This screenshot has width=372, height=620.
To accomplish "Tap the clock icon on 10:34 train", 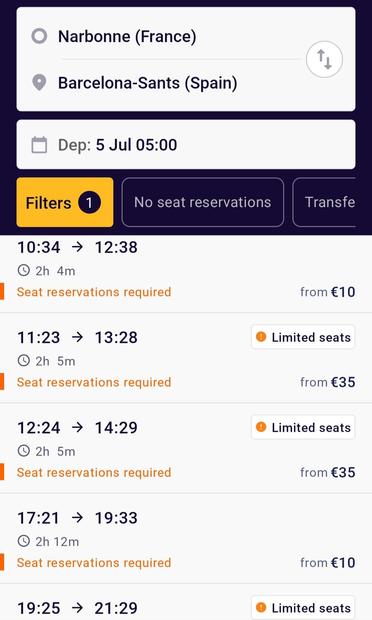I will 24,270.
